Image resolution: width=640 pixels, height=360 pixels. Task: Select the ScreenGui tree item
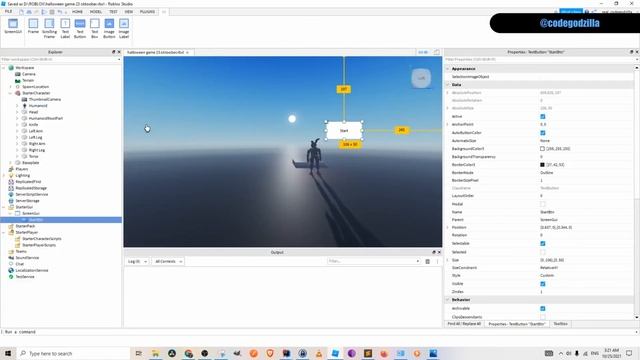click(x=31, y=213)
